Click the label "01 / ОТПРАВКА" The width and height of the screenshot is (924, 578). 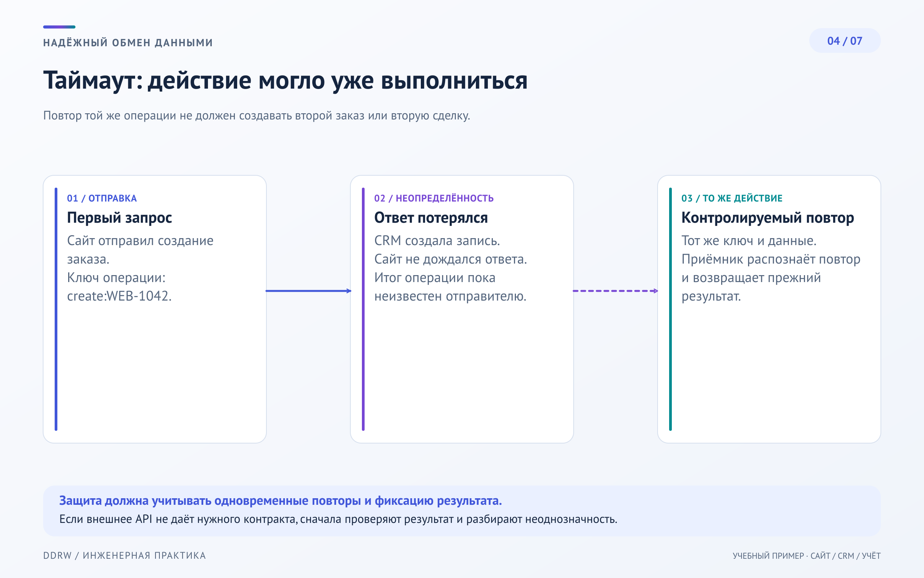[102, 198]
